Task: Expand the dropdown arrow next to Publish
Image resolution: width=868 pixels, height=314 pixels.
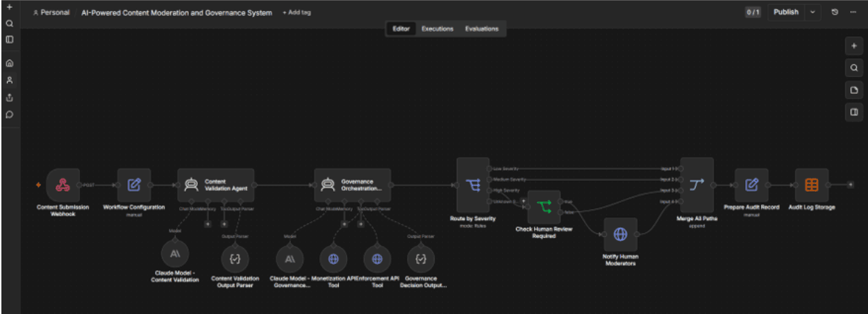Action: pyautogui.click(x=812, y=12)
